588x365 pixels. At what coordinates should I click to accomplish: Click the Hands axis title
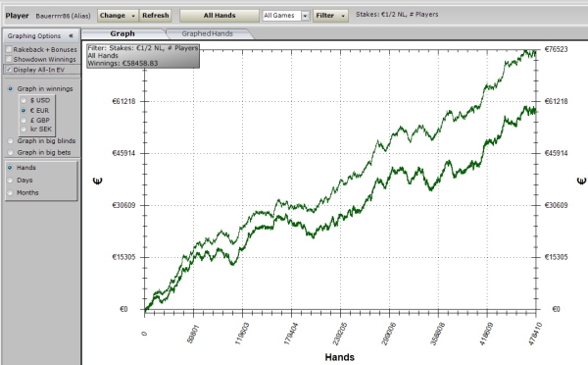coord(340,357)
